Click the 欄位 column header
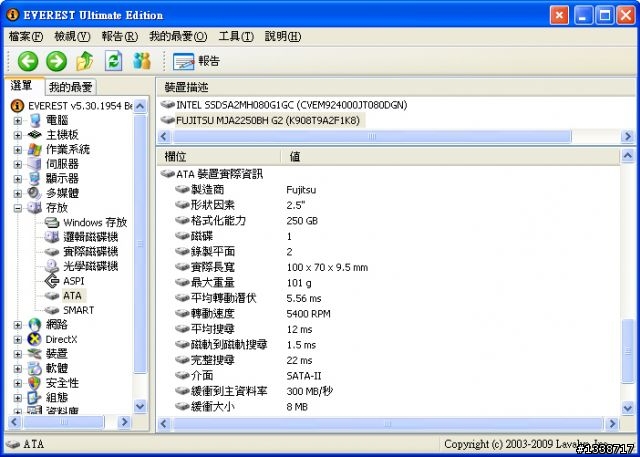Image resolution: width=640 pixels, height=457 pixels. point(218,157)
